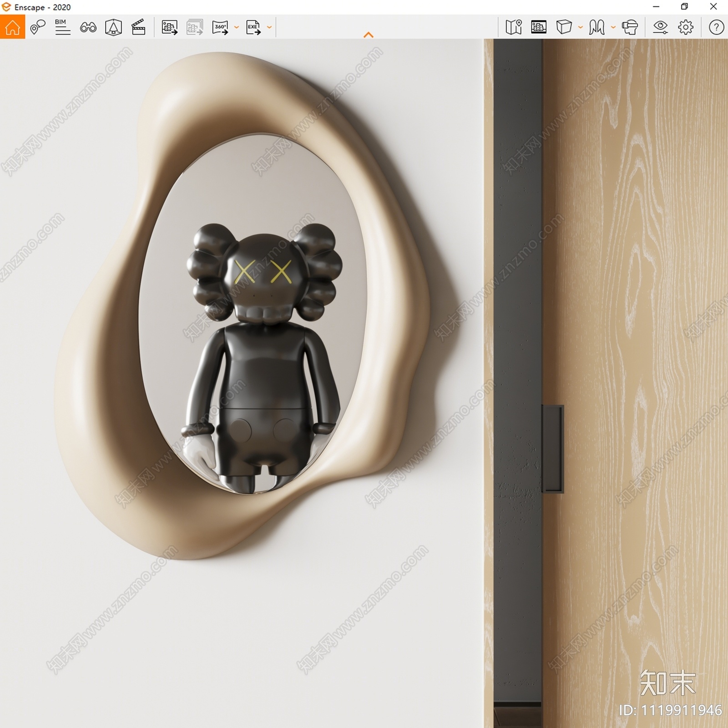Open Manage Views binoculars icon
Viewport: 728px width, 728px height.
tap(88, 27)
